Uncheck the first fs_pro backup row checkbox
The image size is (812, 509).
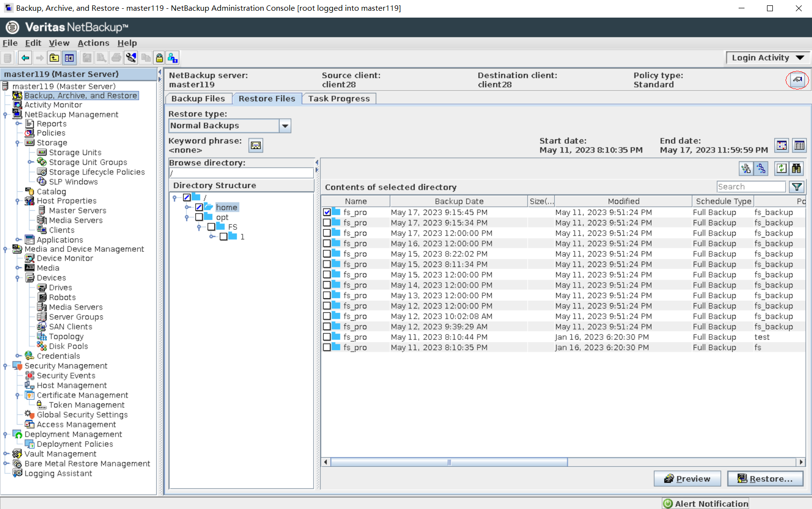click(327, 212)
